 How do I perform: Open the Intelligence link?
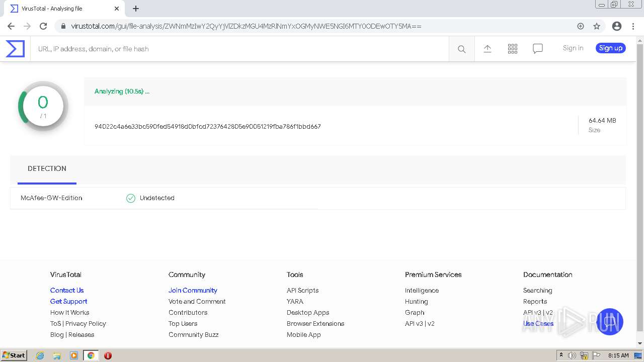click(422, 291)
